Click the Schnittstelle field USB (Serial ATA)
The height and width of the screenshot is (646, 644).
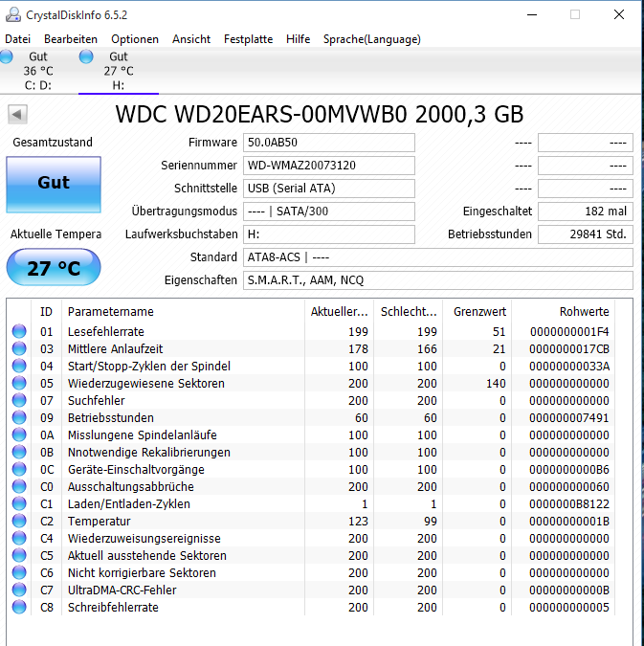click(329, 189)
